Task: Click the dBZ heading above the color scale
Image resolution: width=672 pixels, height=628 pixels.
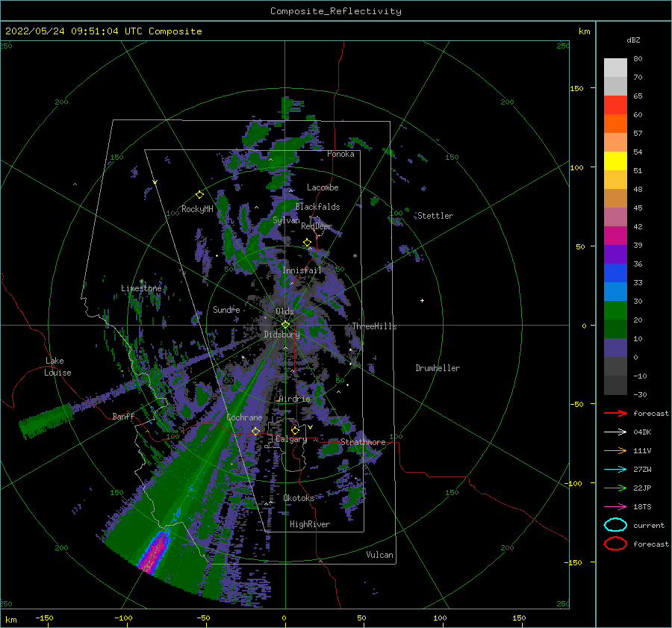Action: (x=633, y=40)
